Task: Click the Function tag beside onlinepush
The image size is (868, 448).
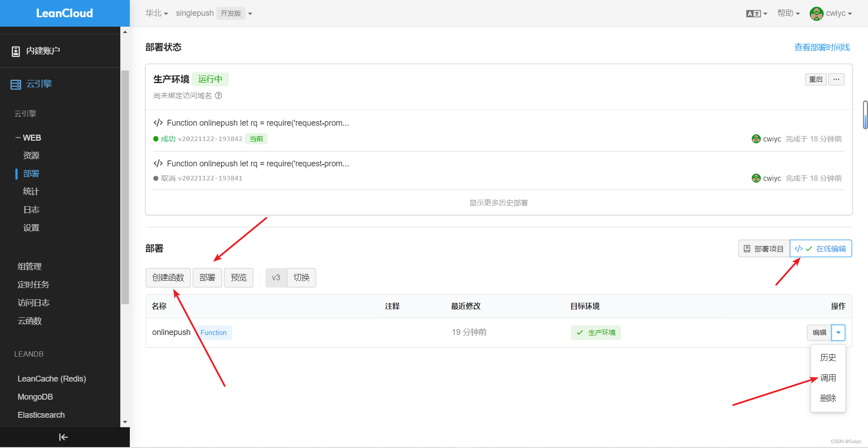Action: tap(213, 333)
